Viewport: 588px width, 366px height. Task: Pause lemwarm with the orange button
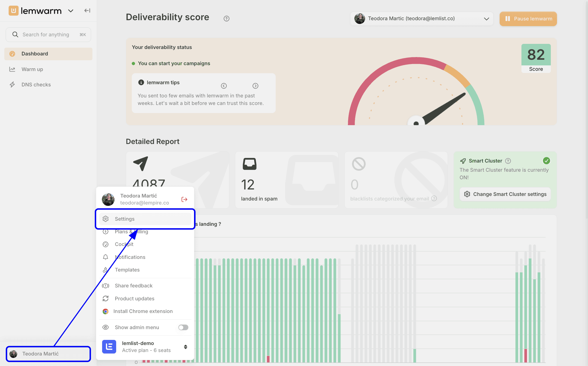[x=528, y=19]
